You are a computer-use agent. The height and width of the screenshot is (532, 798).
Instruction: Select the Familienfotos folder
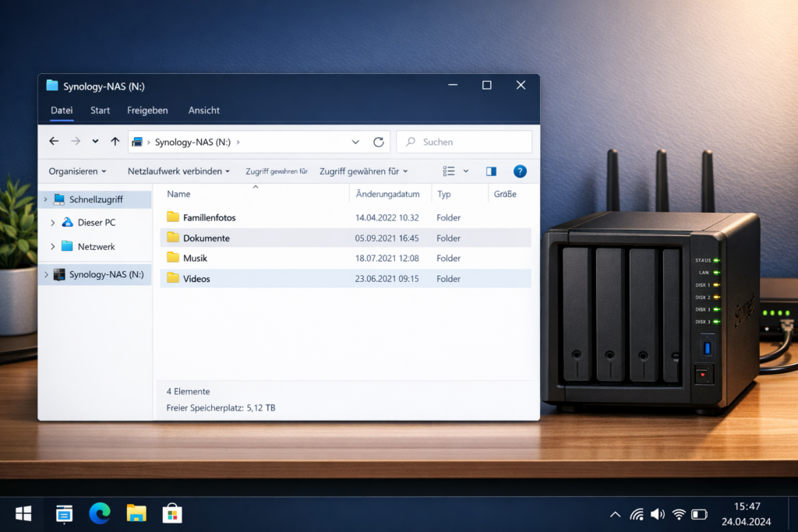pyautogui.click(x=209, y=218)
